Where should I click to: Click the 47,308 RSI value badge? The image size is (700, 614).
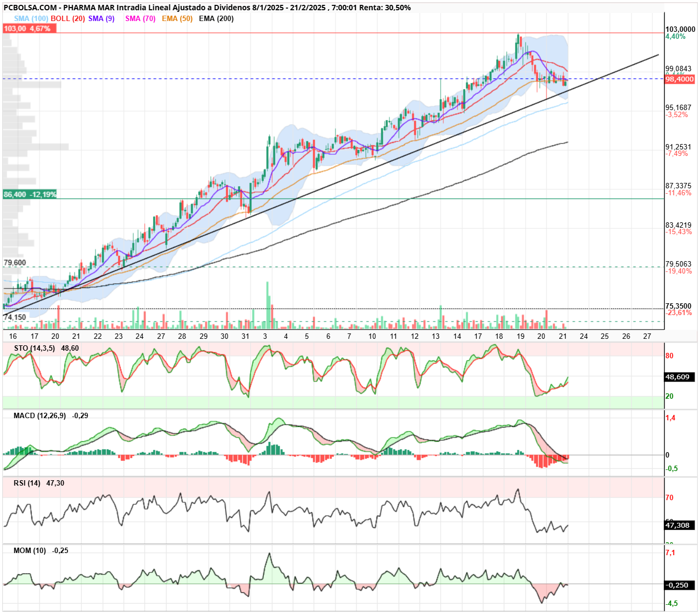coord(680,525)
